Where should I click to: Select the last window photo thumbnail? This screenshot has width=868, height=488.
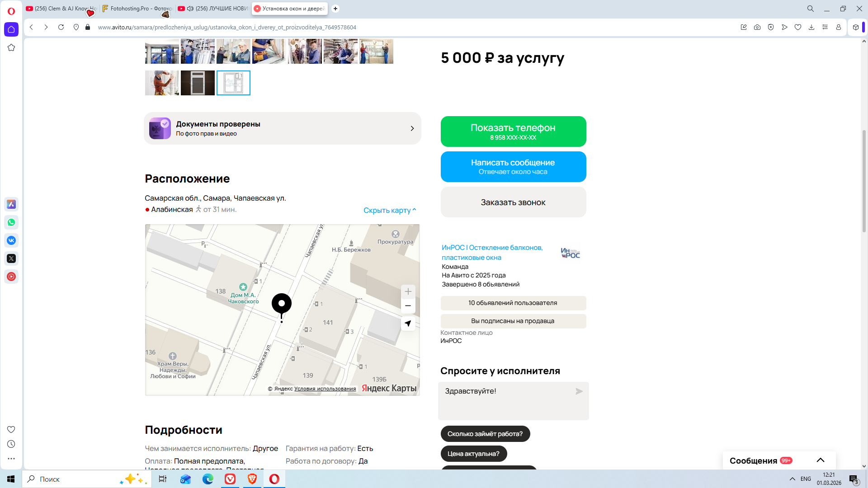click(233, 83)
